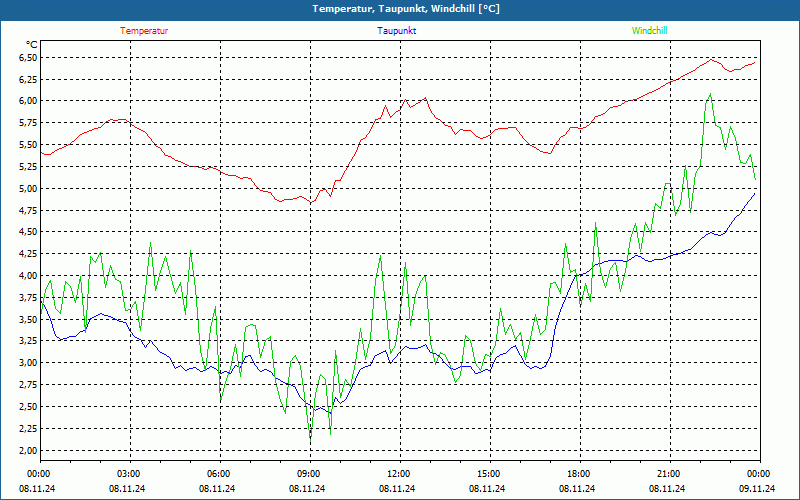The image size is (800, 500).
Task: Click the 3,00 y-axis value
Action: coord(28,363)
